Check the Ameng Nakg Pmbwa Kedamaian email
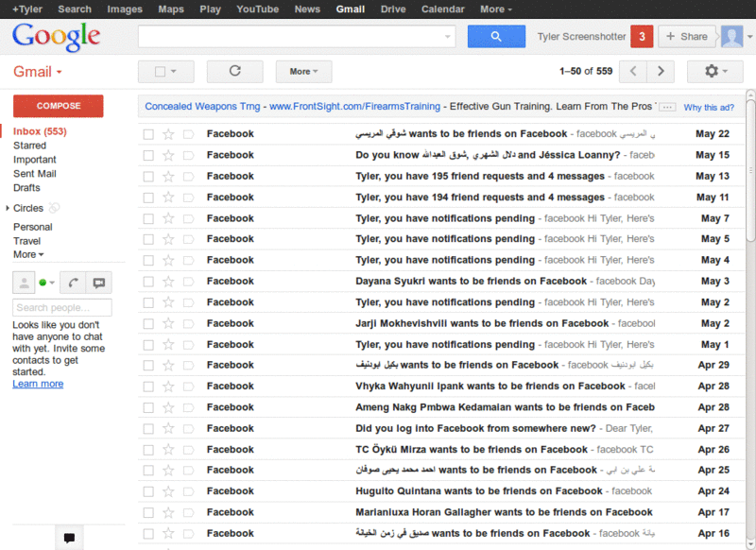The width and height of the screenshot is (756, 550). coord(148,407)
